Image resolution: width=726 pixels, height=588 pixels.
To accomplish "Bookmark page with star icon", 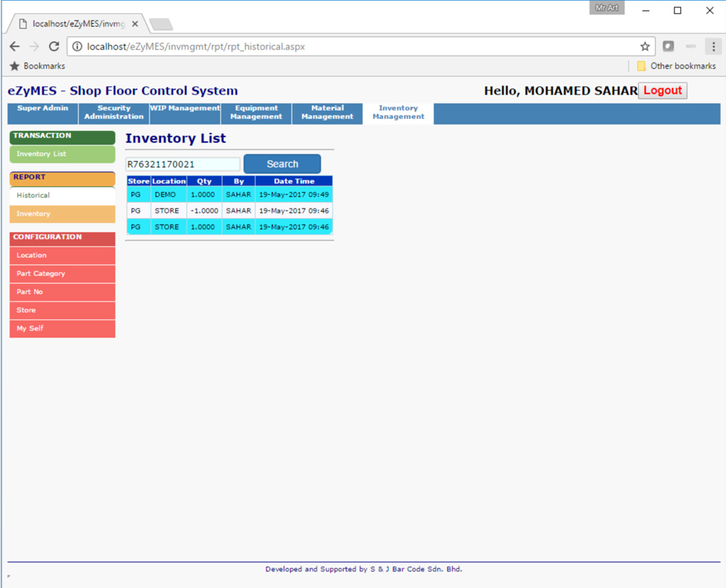I will (x=645, y=46).
